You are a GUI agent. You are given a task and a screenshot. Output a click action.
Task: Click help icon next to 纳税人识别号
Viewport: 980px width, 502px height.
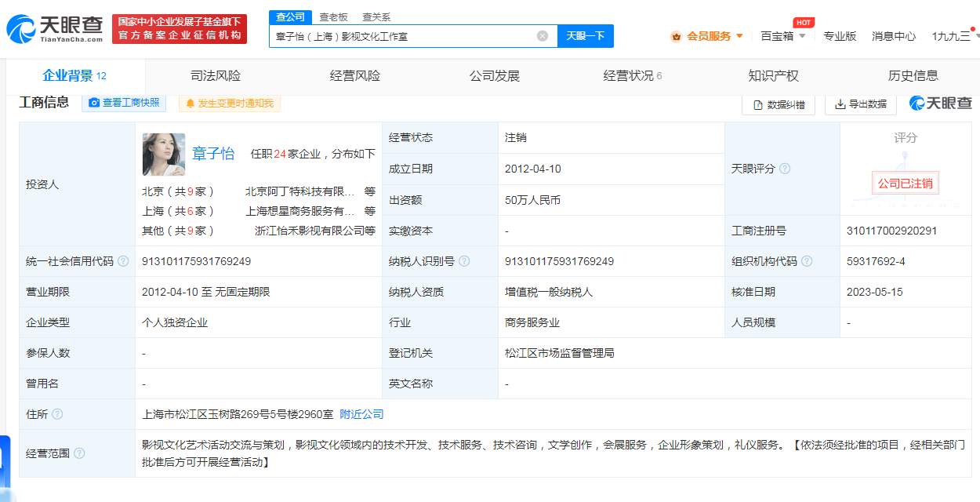(464, 261)
